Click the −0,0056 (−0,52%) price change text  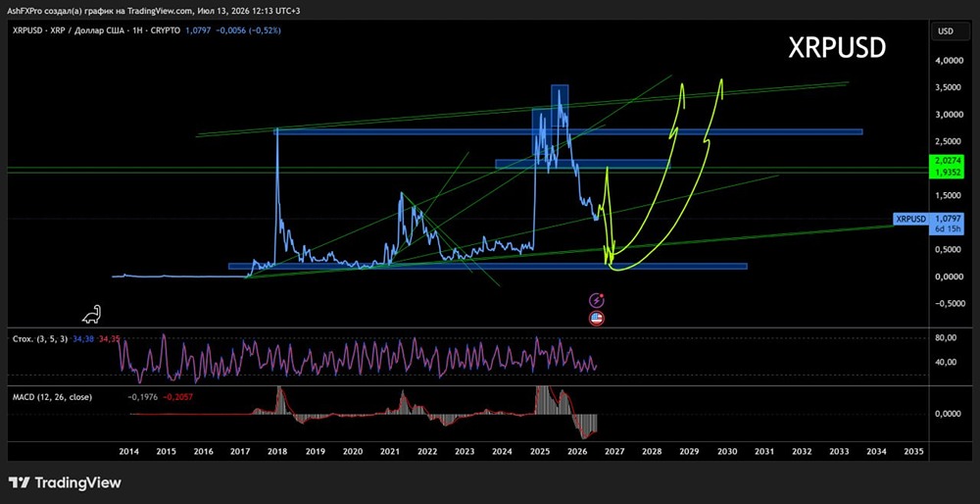pos(248,30)
